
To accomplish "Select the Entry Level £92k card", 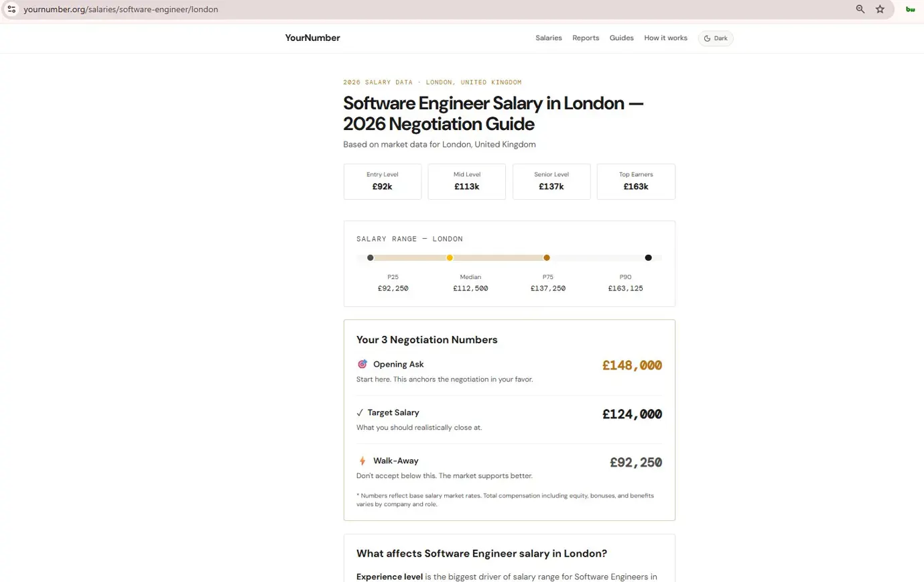I will click(383, 182).
